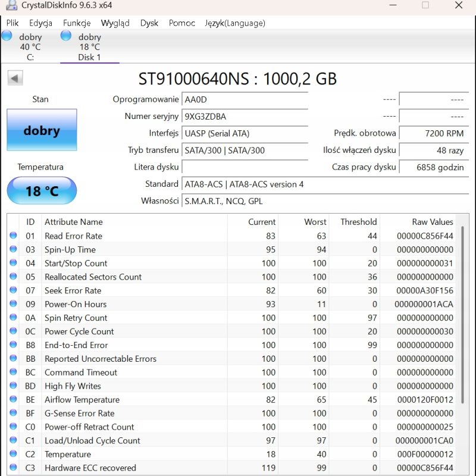
Task: Click status circle icon for Read Error Rate
Action: pyautogui.click(x=13, y=236)
